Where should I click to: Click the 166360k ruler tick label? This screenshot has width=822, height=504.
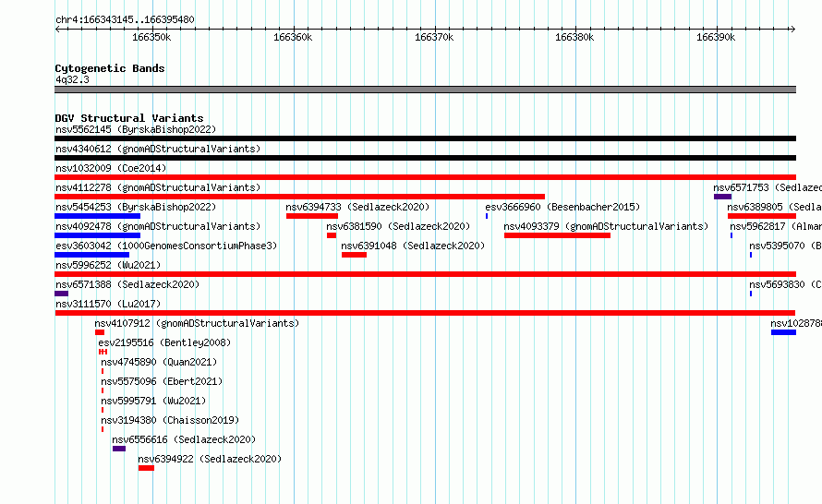tap(293, 37)
